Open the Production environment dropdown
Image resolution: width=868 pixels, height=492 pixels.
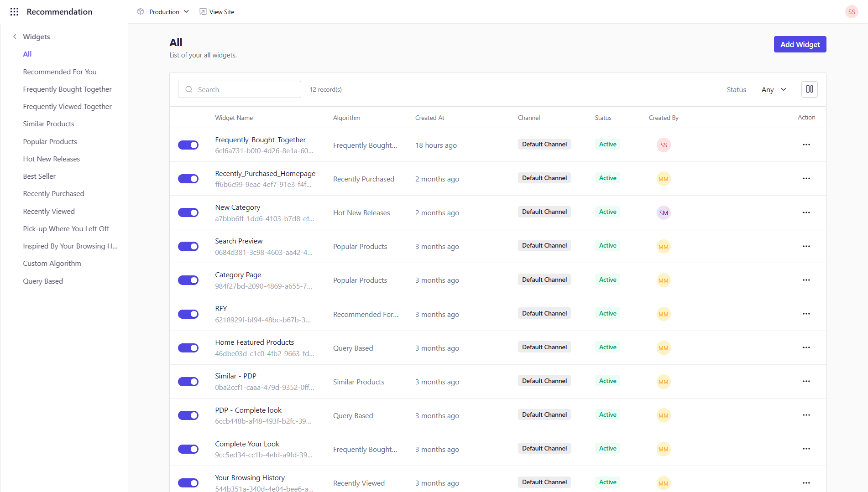pos(164,12)
